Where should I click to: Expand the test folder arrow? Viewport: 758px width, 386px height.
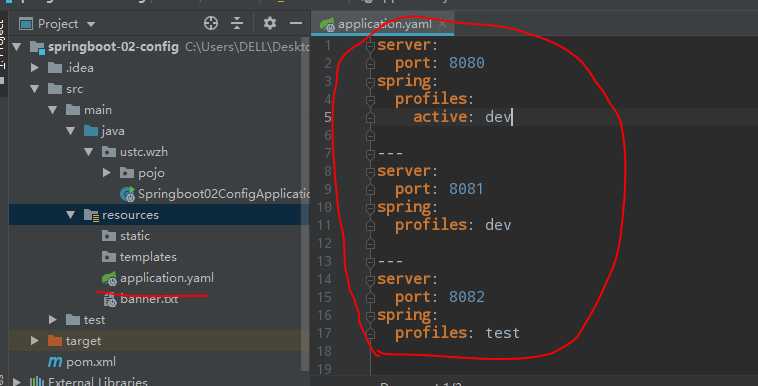click(x=53, y=320)
